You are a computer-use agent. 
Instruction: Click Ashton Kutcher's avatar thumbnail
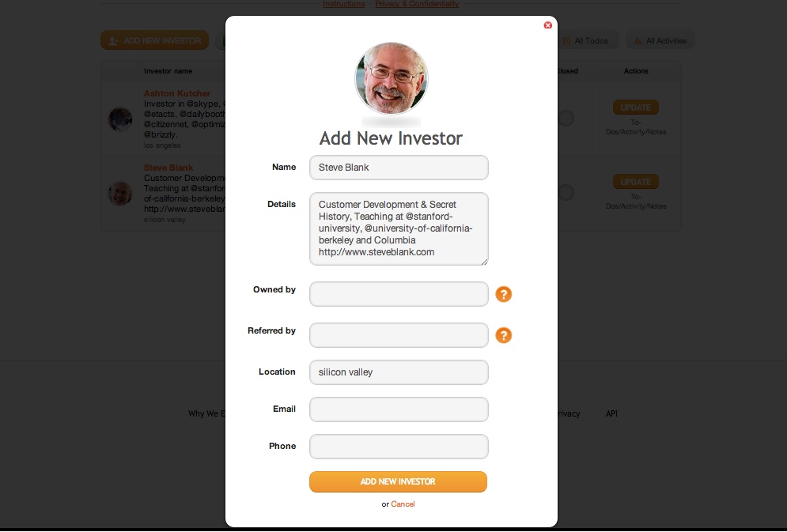pyautogui.click(x=120, y=119)
